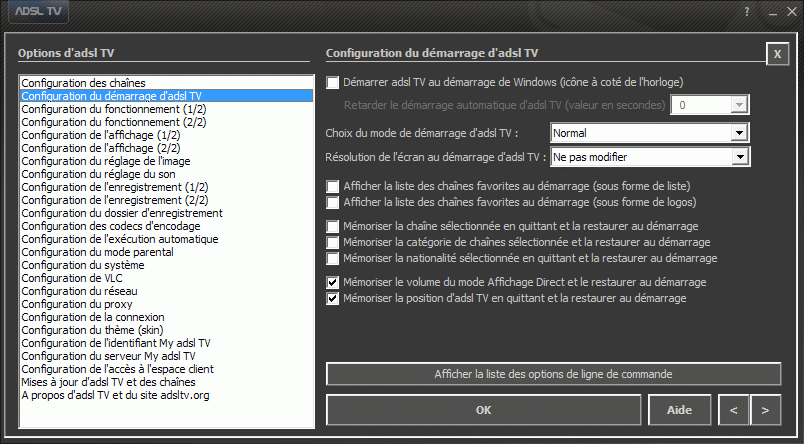The height and width of the screenshot is (444, 804).
Task: Check favorites list at startup as logos
Action: [332, 203]
